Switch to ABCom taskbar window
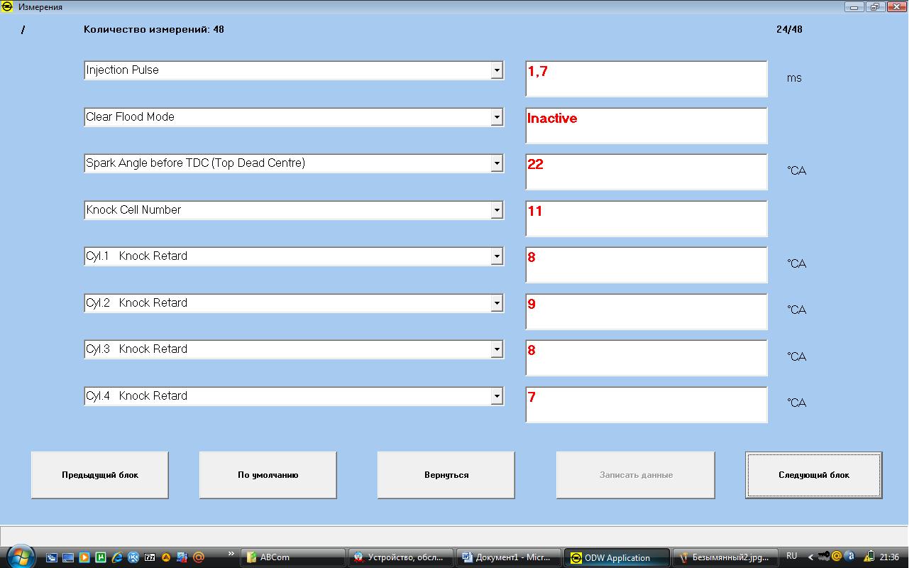The width and height of the screenshot is (924, 568). pos(292,557)
